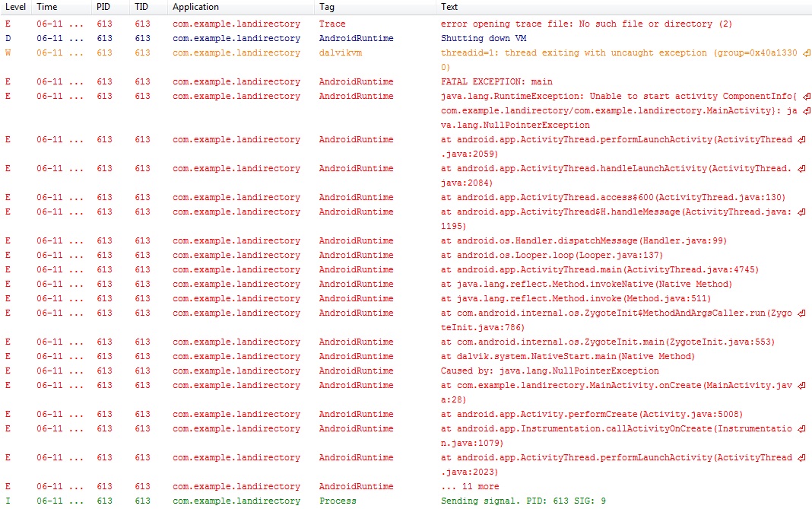Click the "I" info level cell

pyautogui.click(x=8, y=501)
